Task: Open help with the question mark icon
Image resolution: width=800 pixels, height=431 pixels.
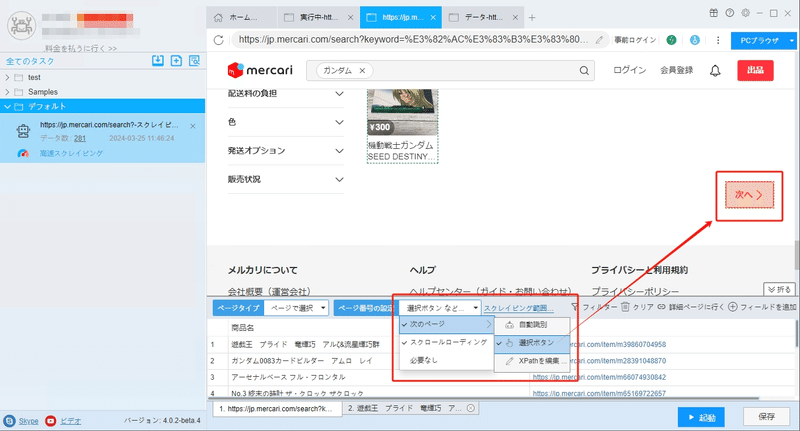Action: (730, 13)
